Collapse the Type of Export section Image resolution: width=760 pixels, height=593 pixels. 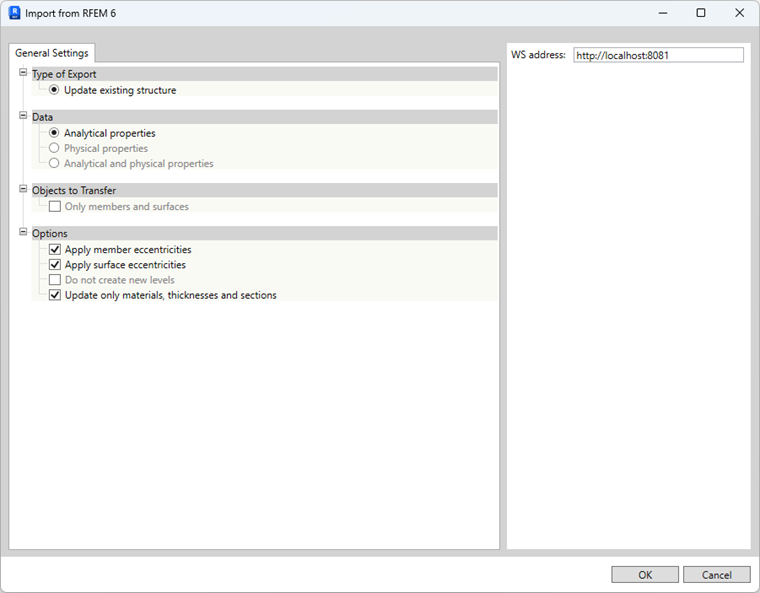23,73
